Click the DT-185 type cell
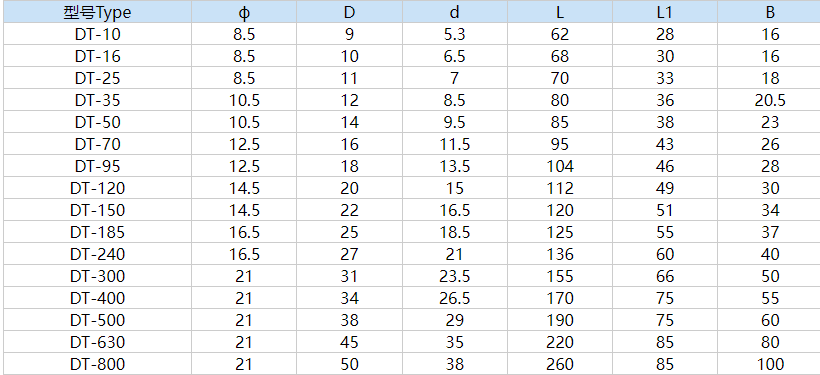 click(x=97, y=232)
